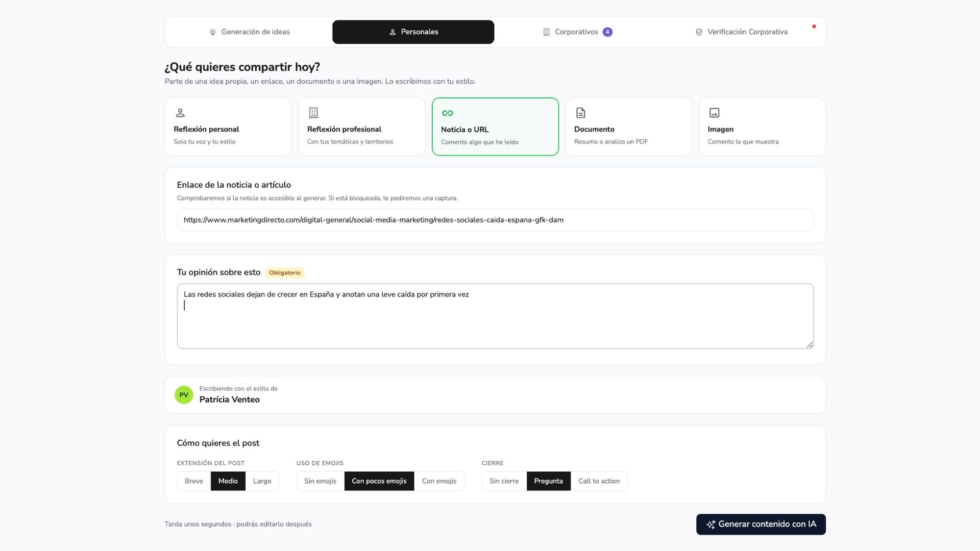This screenshot has width=980, height=551.
Task: Select the Noticia o URL card
Action: pyautogui.click(x=495, y=127)
